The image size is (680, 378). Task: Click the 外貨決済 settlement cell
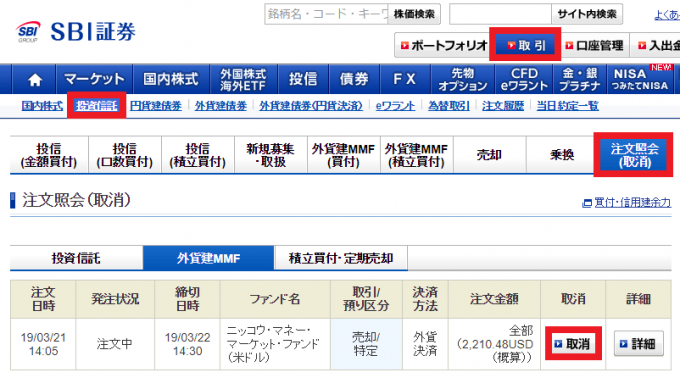(425, 344)
